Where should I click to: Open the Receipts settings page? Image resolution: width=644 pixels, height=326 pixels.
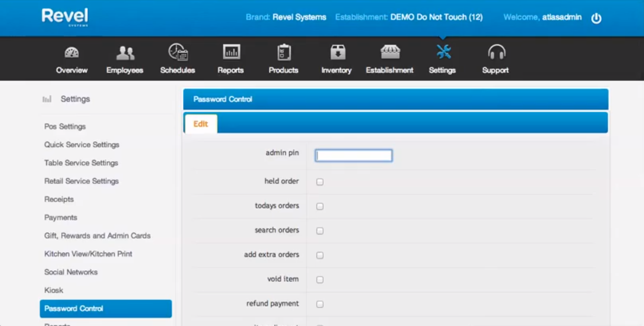click(x=59, y=199)
